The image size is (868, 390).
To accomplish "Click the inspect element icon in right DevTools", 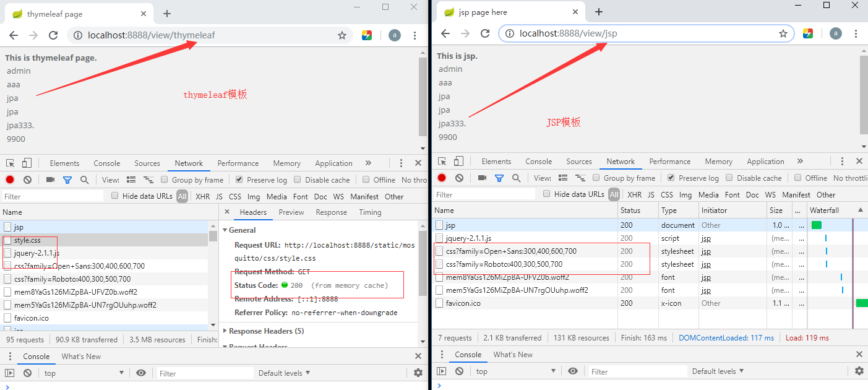I will pos(442,161).
